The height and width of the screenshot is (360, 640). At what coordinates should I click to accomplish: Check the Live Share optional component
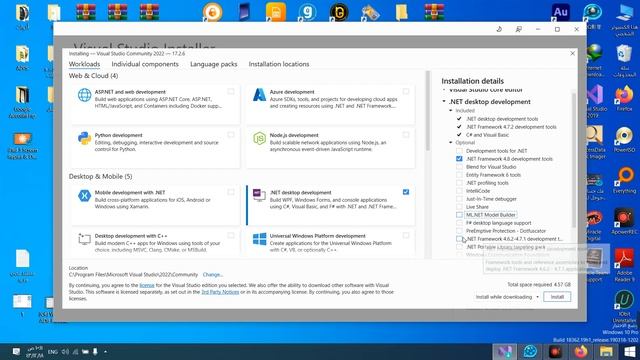click(459, 207)
